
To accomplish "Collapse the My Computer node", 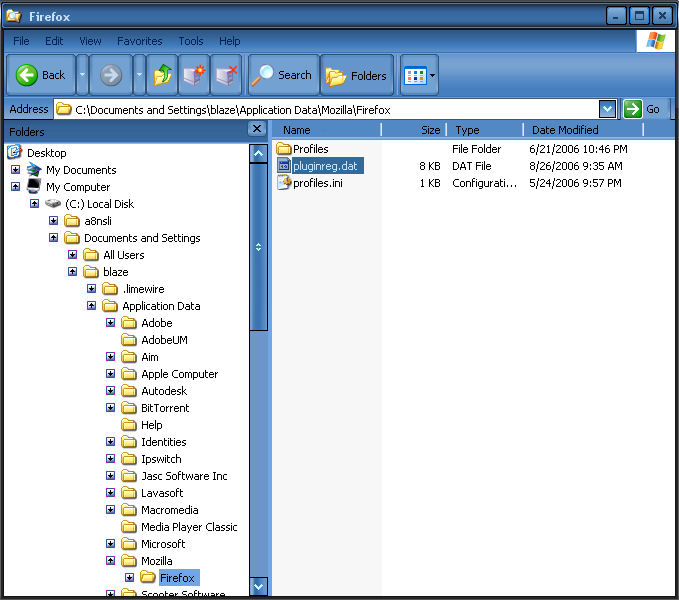I will [x=16, y=187].
